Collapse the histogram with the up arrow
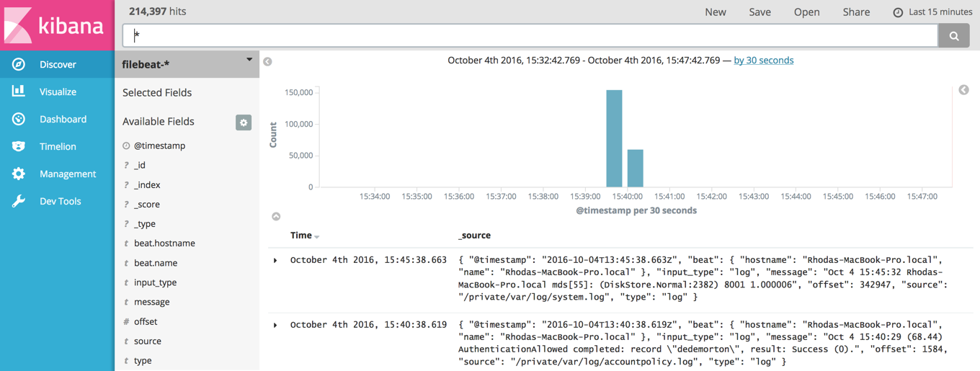The height and width of the screenshot is (371, 980). pyautogui.click(x=276, y=216)
